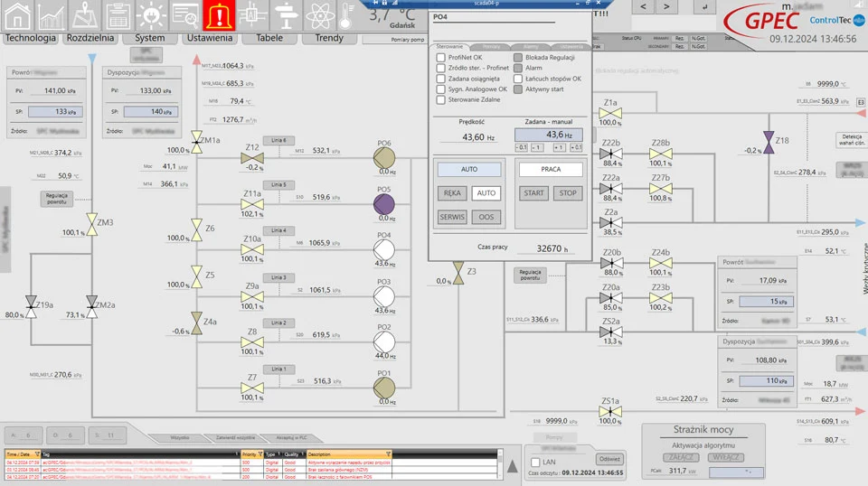Open valve Z28b symbol

pyautogui.click(x=660, y=154)
